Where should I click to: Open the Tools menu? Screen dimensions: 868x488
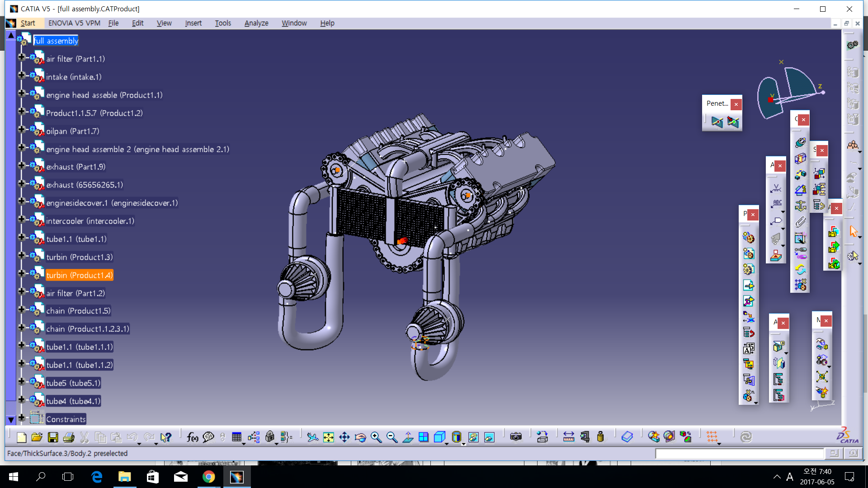point(223,23)
